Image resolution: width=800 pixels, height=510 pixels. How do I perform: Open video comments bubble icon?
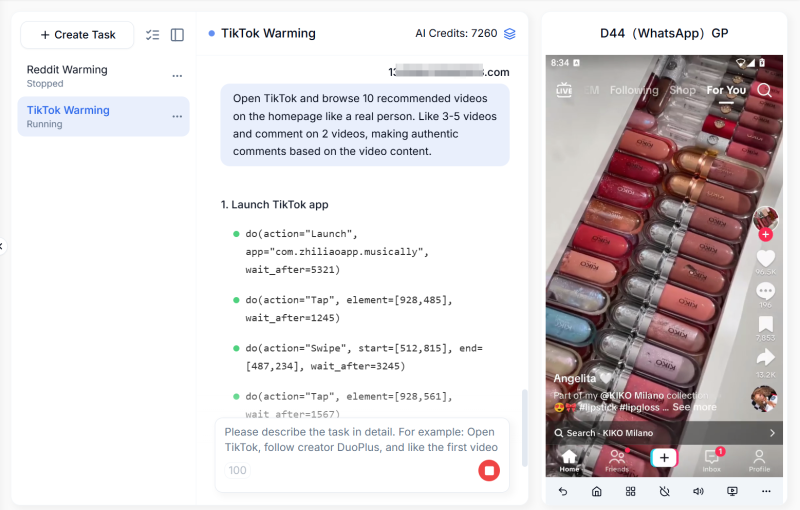coord(765,291)
